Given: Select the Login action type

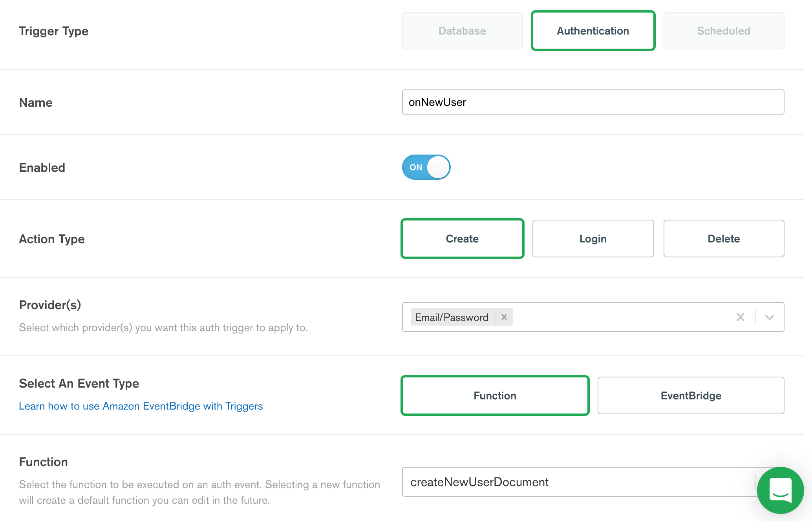Looking at the screenshot, I should point(593,239).
